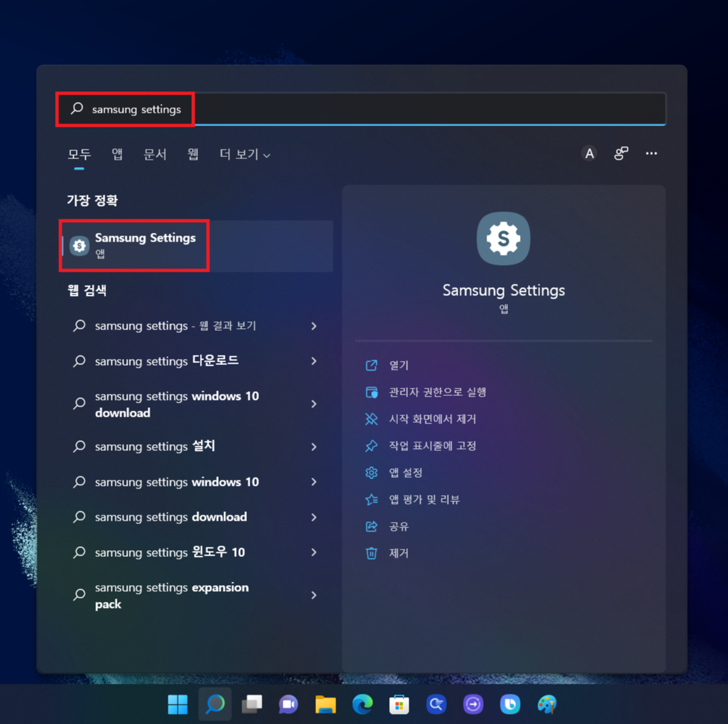Click 앱 평가 및 리뷰

click(424, 500)
